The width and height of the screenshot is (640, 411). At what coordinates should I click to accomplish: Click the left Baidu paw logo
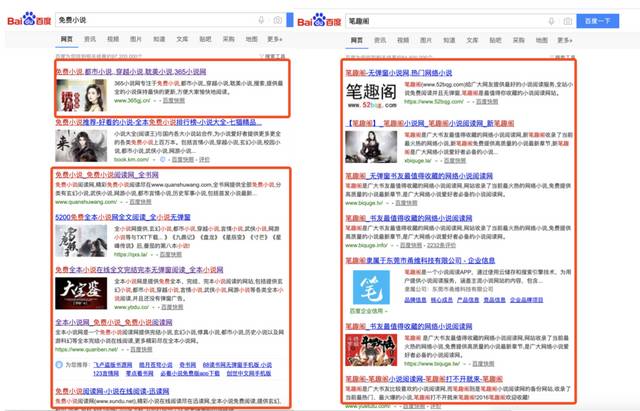click(29, 19)
